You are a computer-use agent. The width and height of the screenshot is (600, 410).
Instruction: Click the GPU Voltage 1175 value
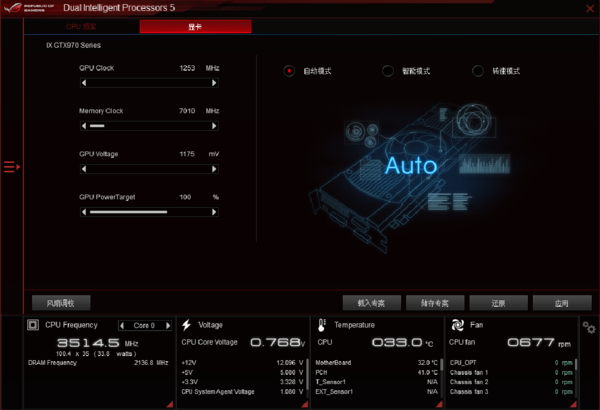pos(187,154)
